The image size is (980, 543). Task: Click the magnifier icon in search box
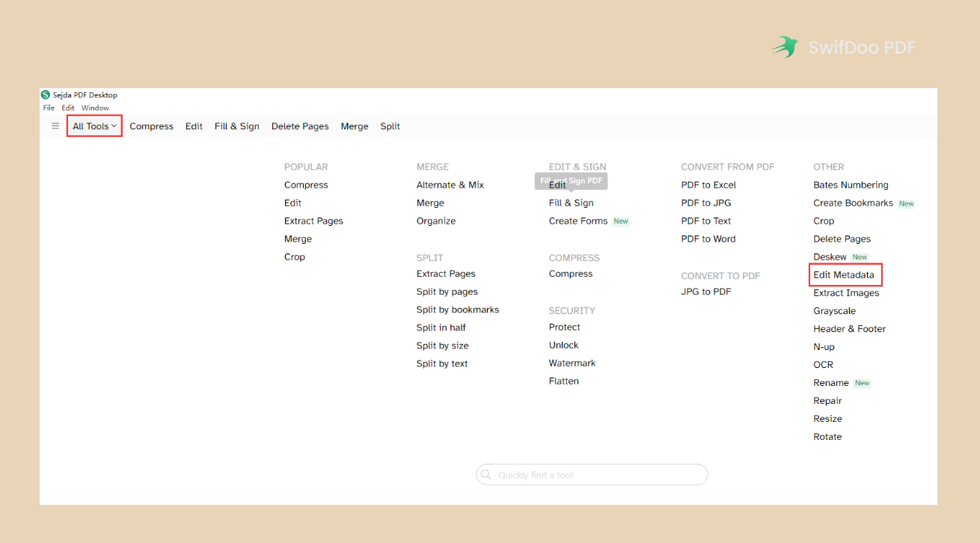486,475
